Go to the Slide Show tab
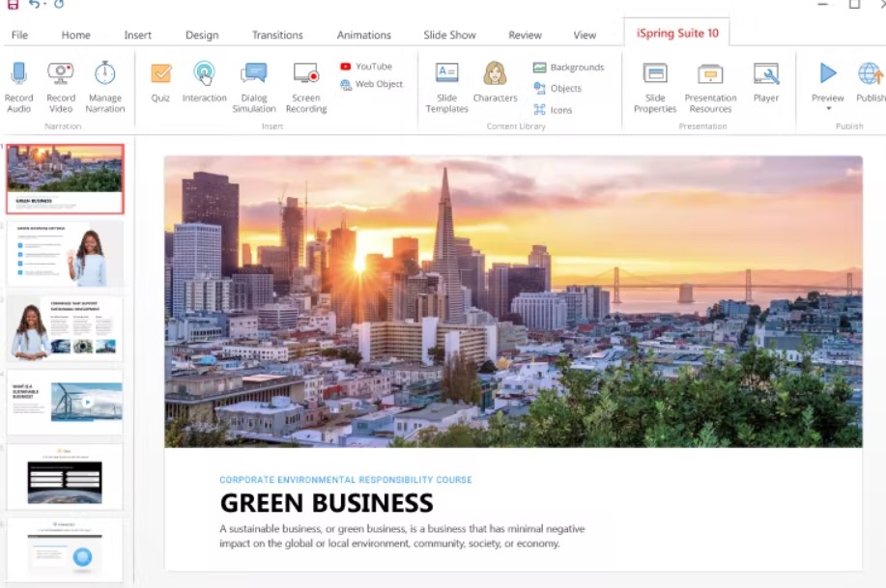 point(449,35)
